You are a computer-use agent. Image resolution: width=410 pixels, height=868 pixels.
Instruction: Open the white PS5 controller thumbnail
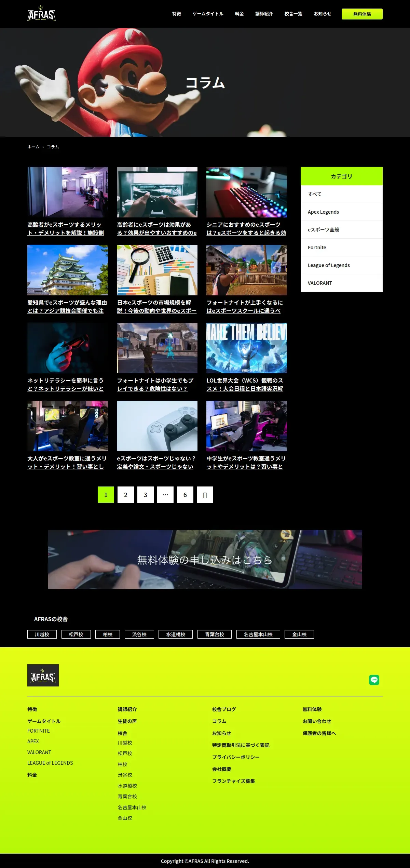click(157, 426)
